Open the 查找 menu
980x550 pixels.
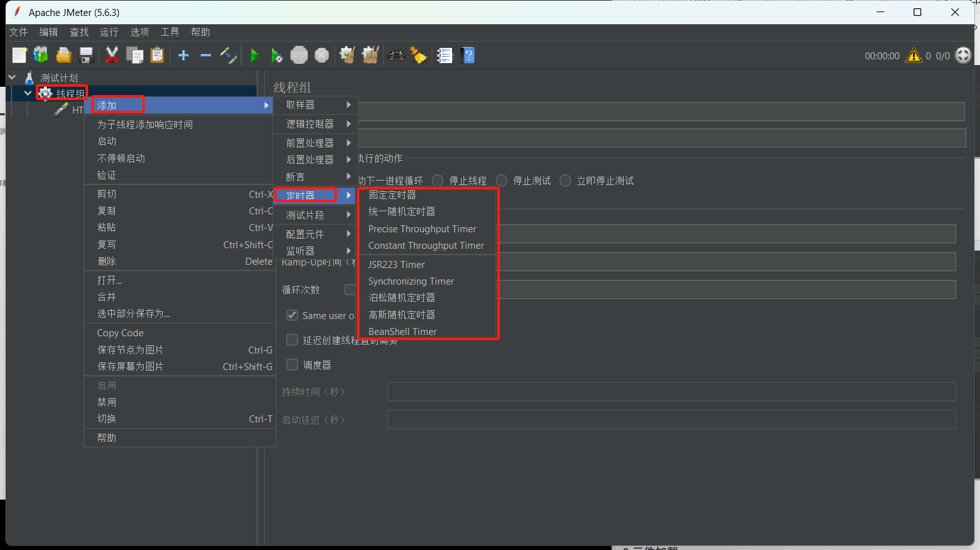pos(79,32)
